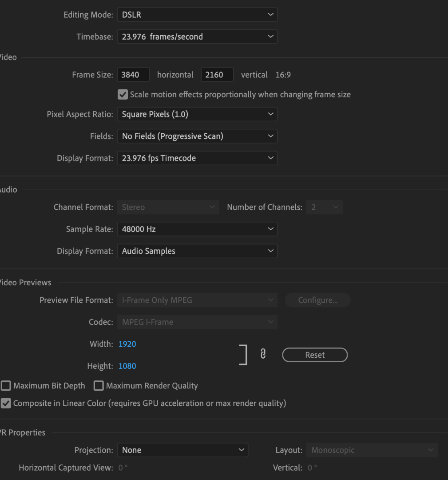Open the audio Display Format dropdown

(197, 251)
